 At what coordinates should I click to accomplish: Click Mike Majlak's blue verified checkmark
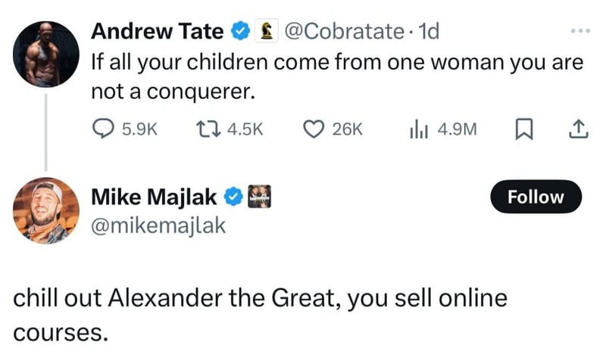click(x=234, y=197)
